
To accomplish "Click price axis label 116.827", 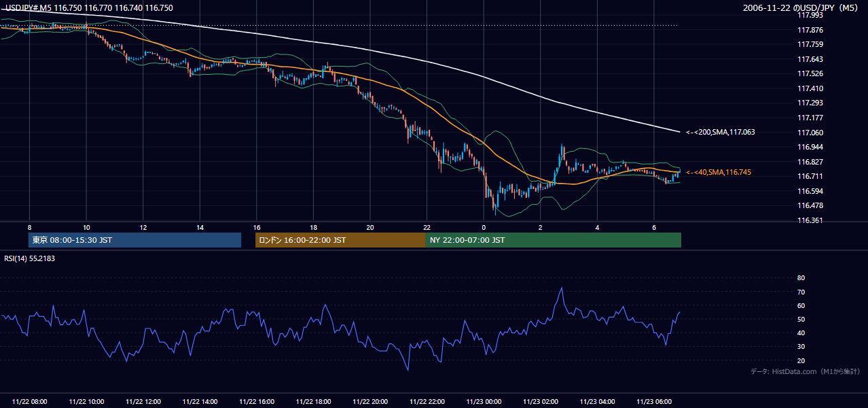I will click(810, 162).
